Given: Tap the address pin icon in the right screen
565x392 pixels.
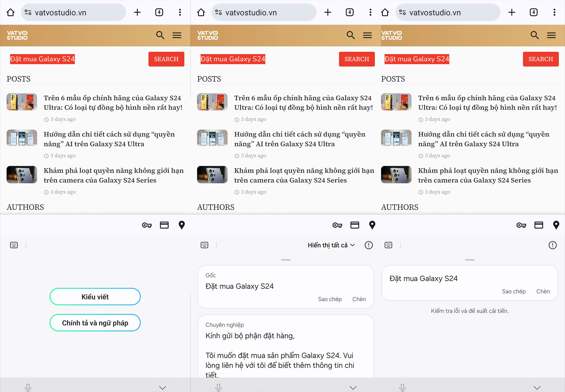Looking at the screenshot, I should coord(556,225).
